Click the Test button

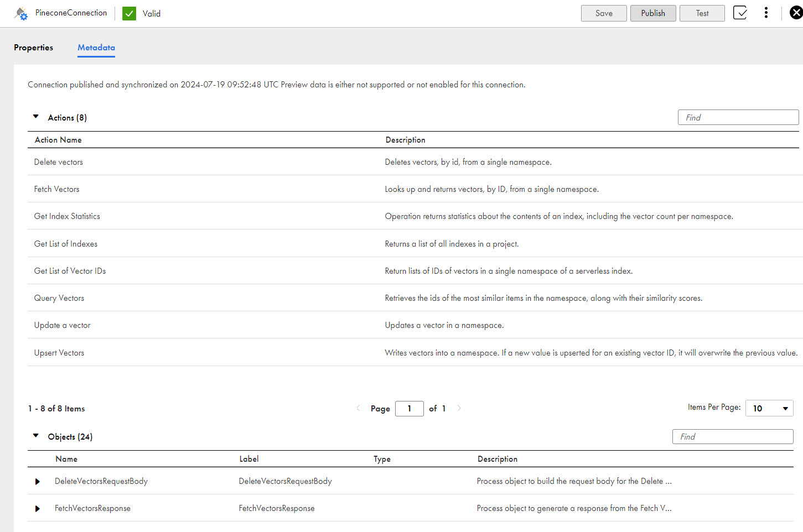click(702, 13)
